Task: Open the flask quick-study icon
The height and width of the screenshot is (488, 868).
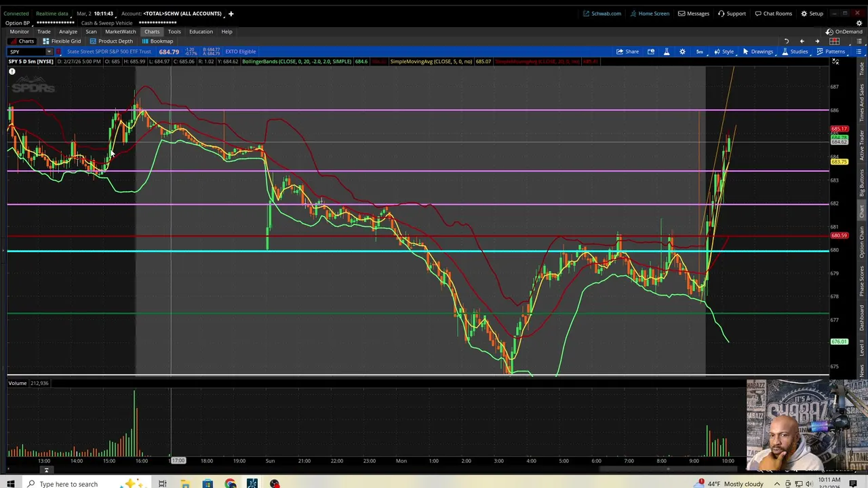Action: pyautogui.click(x=667, y=52)
